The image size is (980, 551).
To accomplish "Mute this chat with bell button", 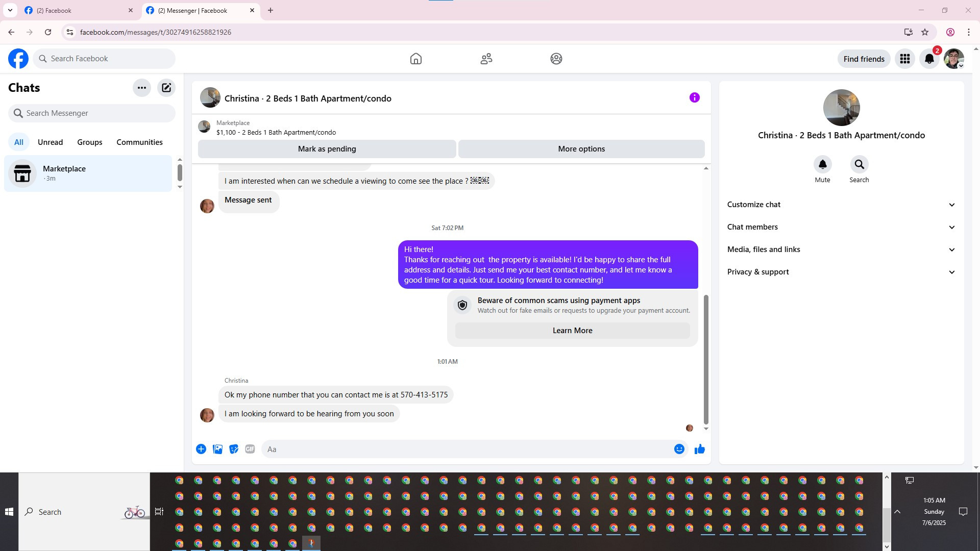I will point(822,164).
